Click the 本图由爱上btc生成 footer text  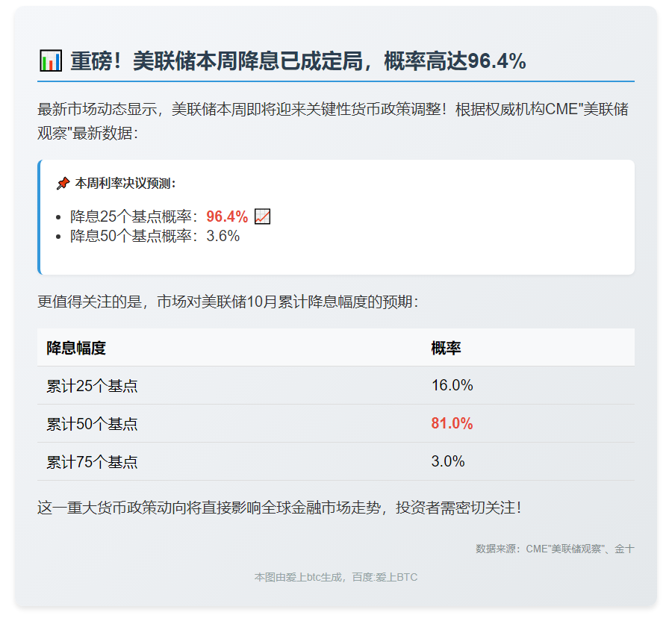click(335, 577)
